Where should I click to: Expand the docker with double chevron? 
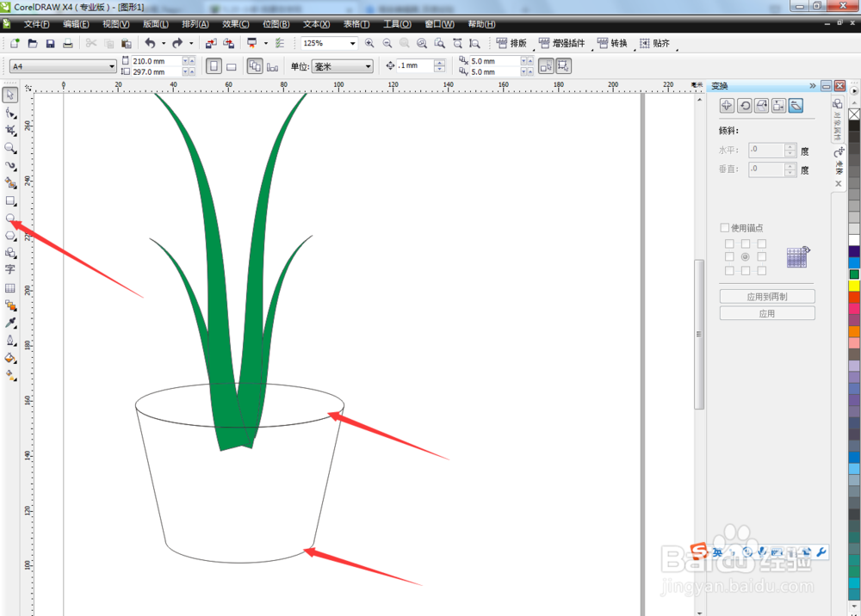click(813, 85)
